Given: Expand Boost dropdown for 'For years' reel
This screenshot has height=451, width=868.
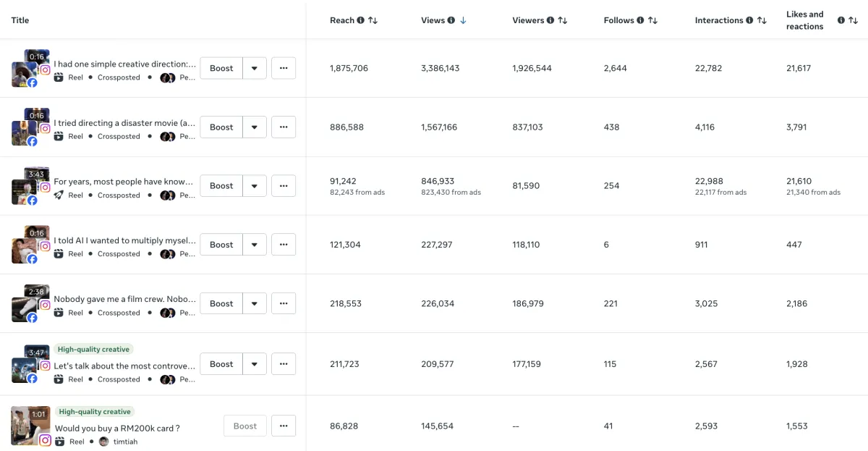Looking at the screenshot, I should coord(255,185).
